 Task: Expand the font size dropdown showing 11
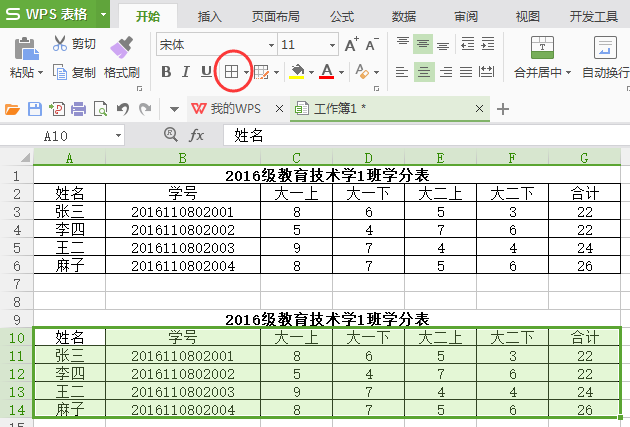click(331, 45)
